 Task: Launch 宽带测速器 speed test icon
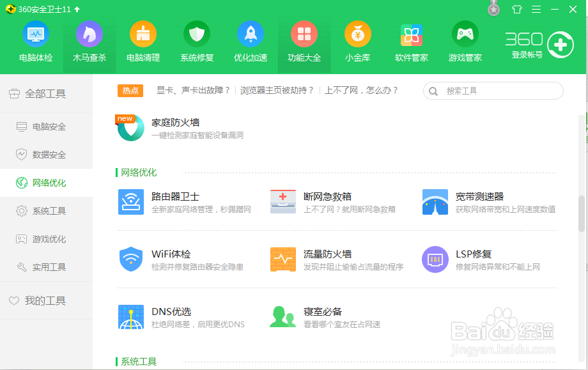tap(435, 202)
